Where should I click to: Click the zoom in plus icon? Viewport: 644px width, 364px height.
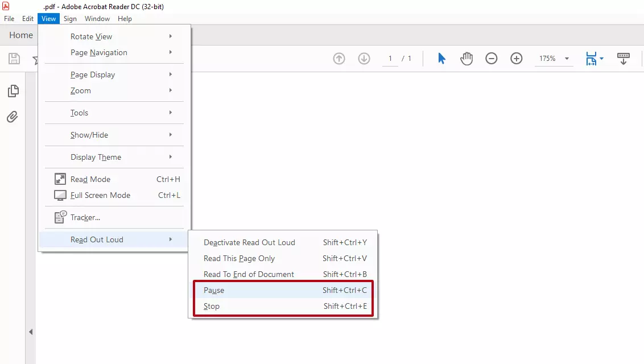517,59
